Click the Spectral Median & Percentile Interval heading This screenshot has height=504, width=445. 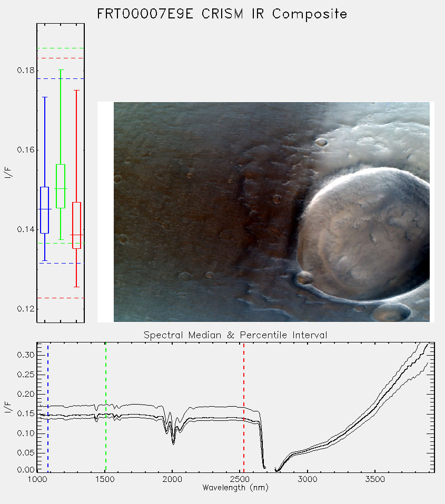(235, 335)
